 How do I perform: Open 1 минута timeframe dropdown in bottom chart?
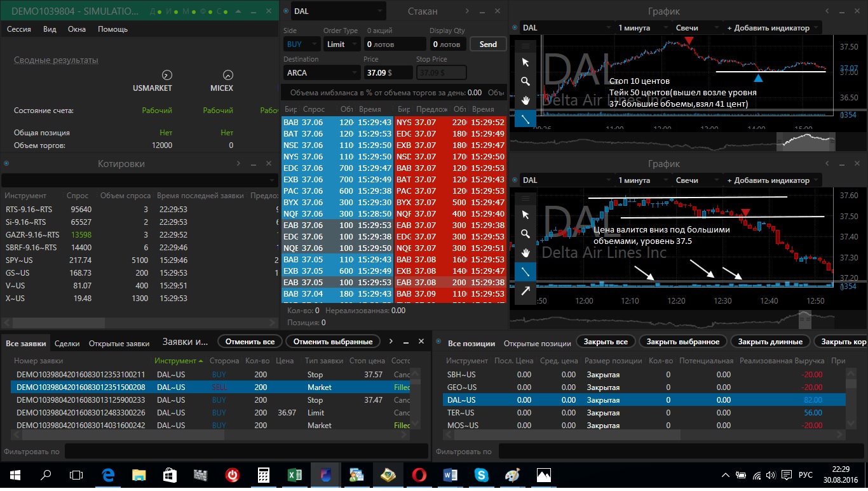[x=644, y=180]
